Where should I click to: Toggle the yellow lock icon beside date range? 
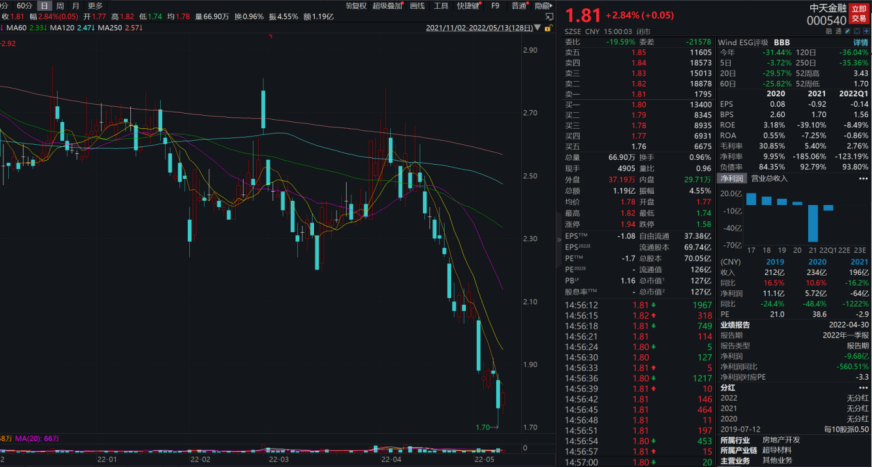click(548, 28)
